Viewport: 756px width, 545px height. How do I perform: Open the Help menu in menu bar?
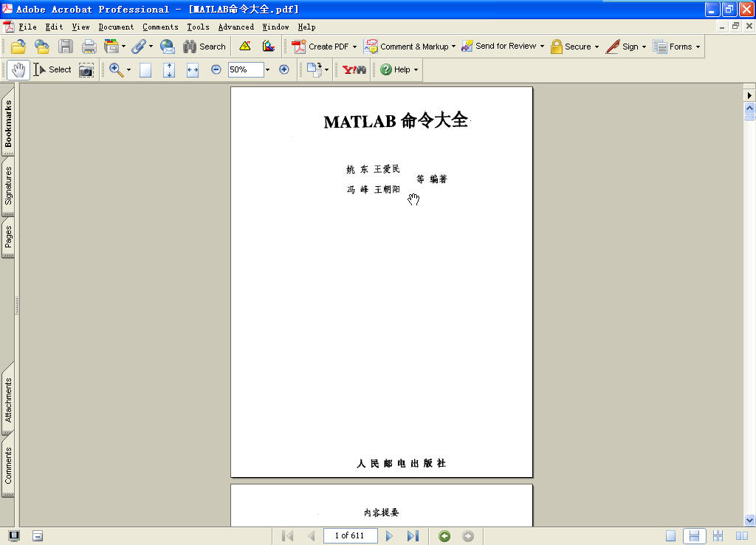pos(306,27)
